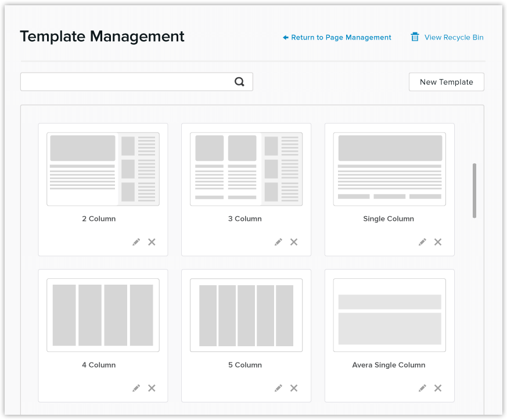Viewport: 507px width, 420px height.
Task: Delete the 3 Column template
Action: pos(294,242)
